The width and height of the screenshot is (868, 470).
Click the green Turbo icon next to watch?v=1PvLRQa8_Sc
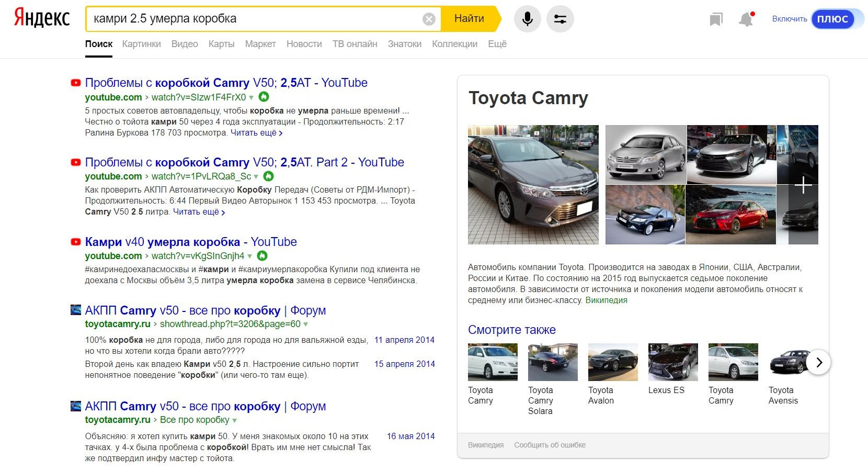tap(269, 176)
